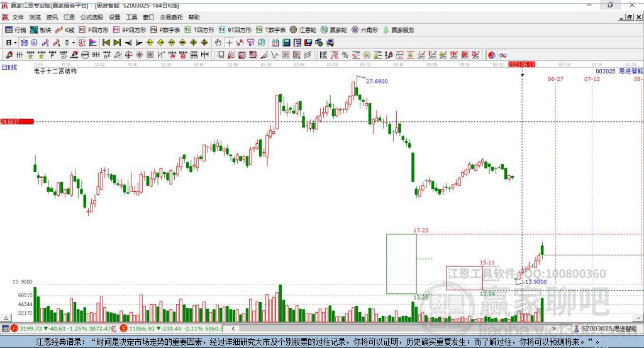Open the T四方形 time square

(x=199, y=30)
